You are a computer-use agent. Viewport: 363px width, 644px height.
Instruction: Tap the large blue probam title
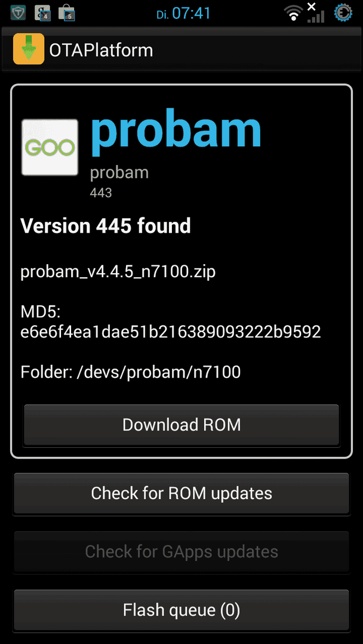pyautogui.click(x=176, y=131)
